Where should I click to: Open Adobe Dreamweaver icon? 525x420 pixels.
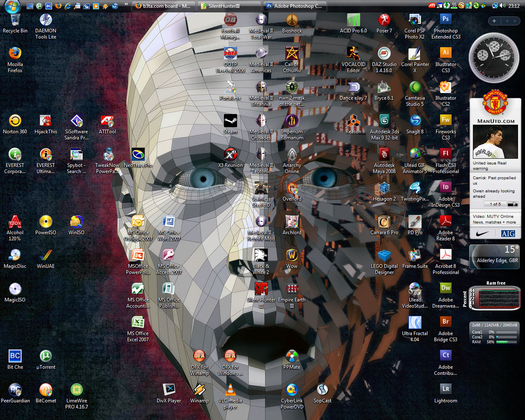(446, 295)
